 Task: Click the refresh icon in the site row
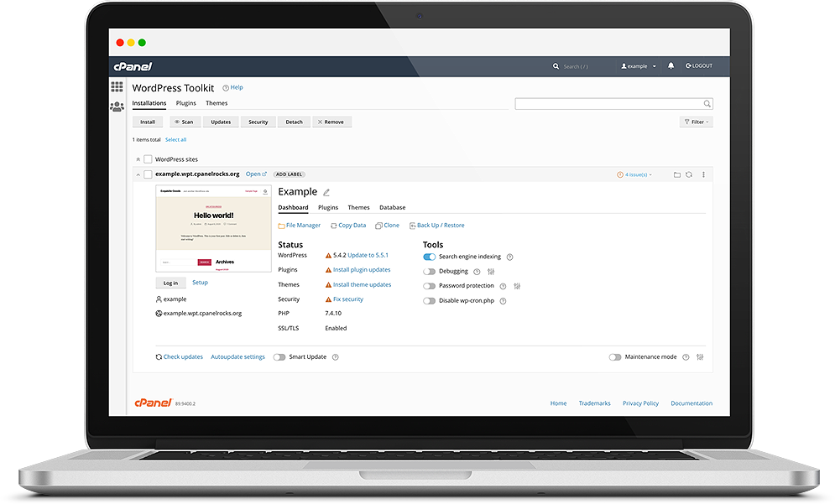point(689,174)
